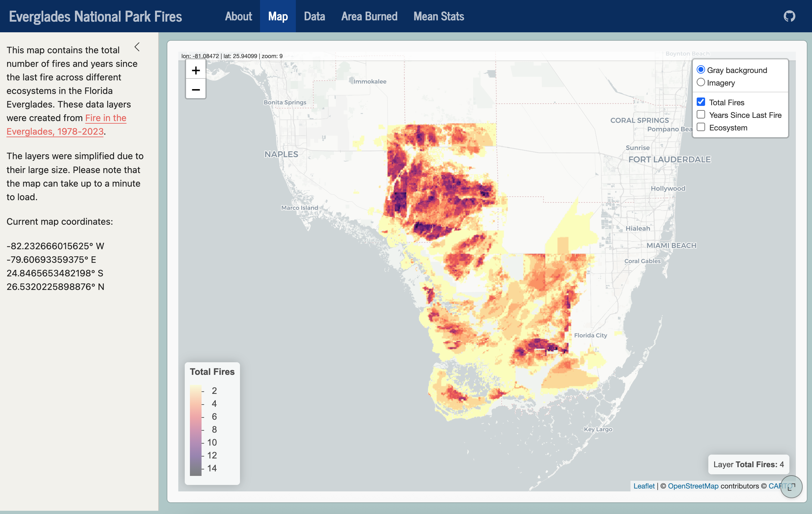
Task: Switch to the Data tab
Action: [314, 16]
